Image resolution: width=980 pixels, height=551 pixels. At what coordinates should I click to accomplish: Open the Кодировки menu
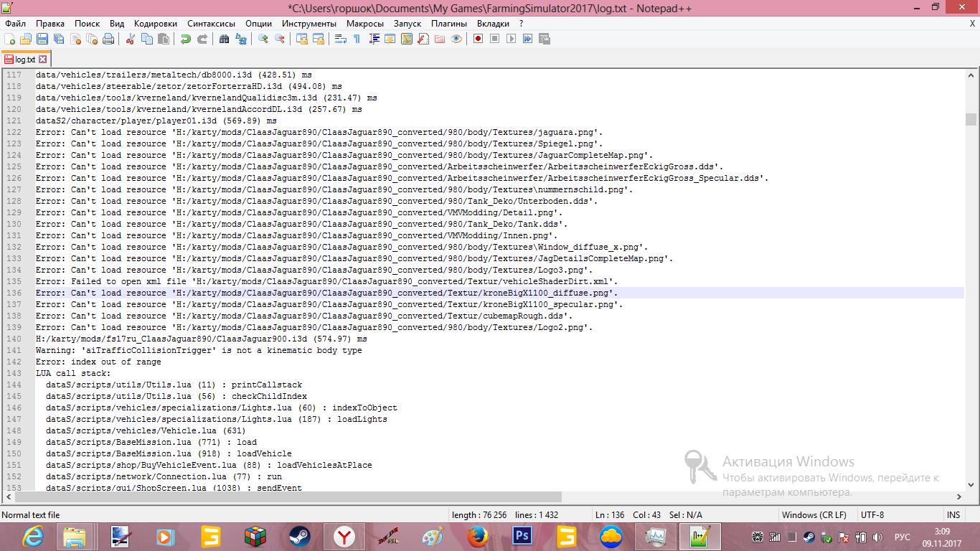pyautogui.click(x=155, y=23)
